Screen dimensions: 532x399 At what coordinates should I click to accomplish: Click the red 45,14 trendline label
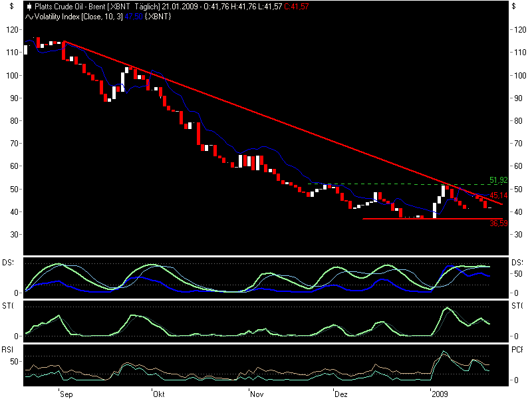pos(498,196)
